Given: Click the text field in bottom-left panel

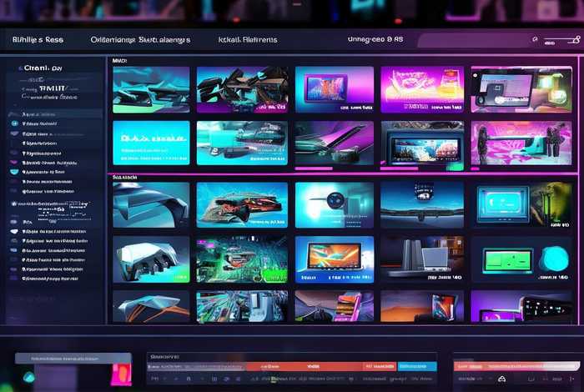Looking at the screenshot, I should [73, 358].
